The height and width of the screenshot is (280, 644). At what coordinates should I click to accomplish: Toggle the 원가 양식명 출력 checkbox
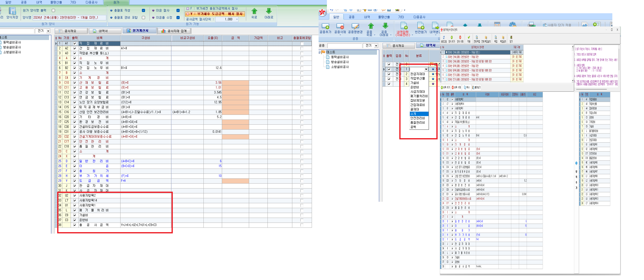53,11
